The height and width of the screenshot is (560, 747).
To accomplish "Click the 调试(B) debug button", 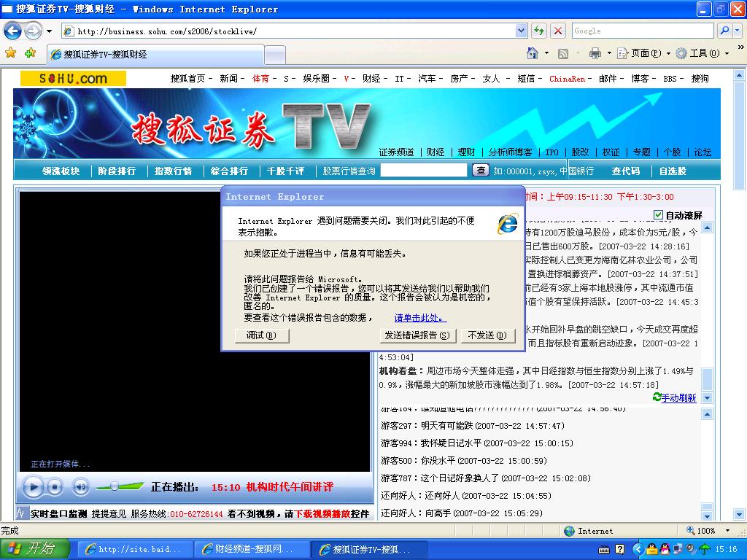I will tap(262, 335).
